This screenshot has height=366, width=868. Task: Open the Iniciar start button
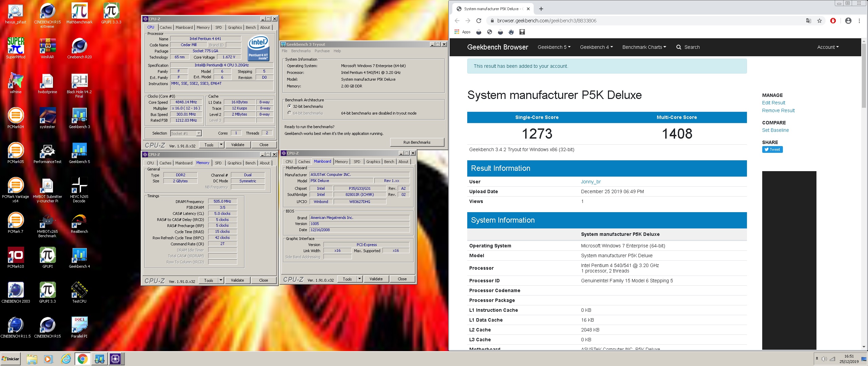11,359
